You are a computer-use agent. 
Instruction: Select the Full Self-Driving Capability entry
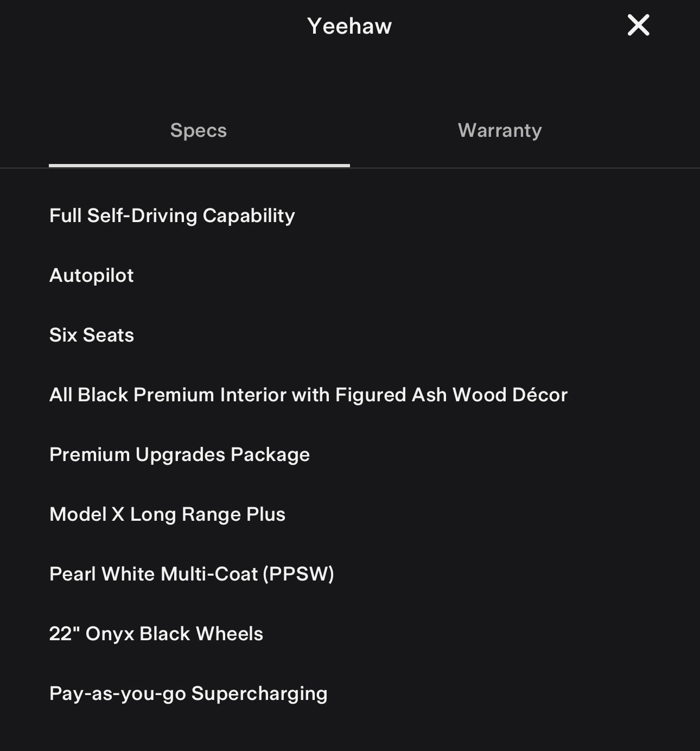[172, 216]
